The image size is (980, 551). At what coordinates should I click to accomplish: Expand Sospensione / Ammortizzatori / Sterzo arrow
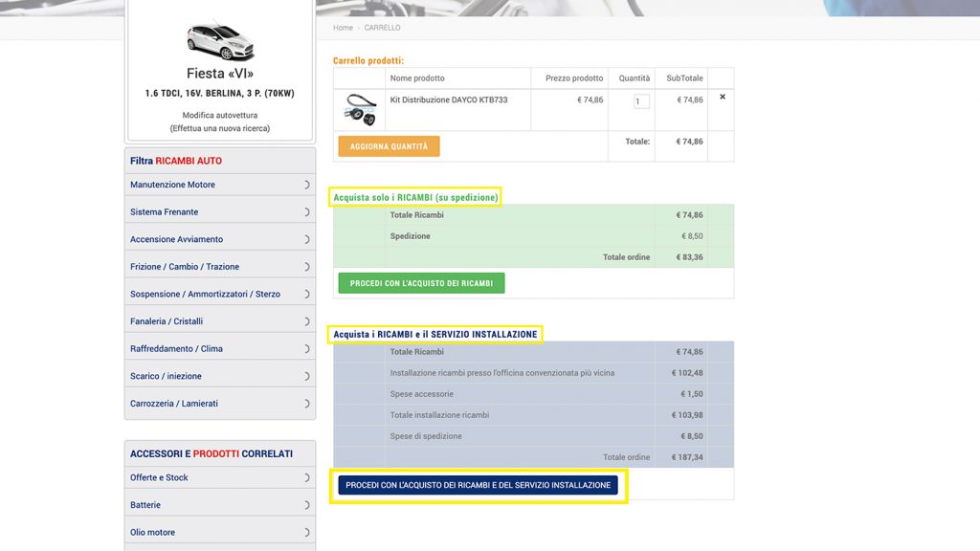pos(306,295)
